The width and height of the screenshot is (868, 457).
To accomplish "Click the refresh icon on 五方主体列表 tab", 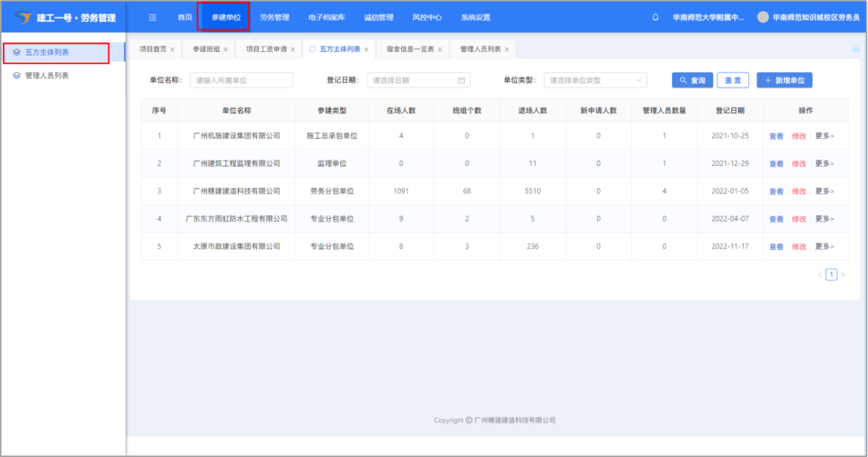I will pyautogui.click(x=313, y=50).
